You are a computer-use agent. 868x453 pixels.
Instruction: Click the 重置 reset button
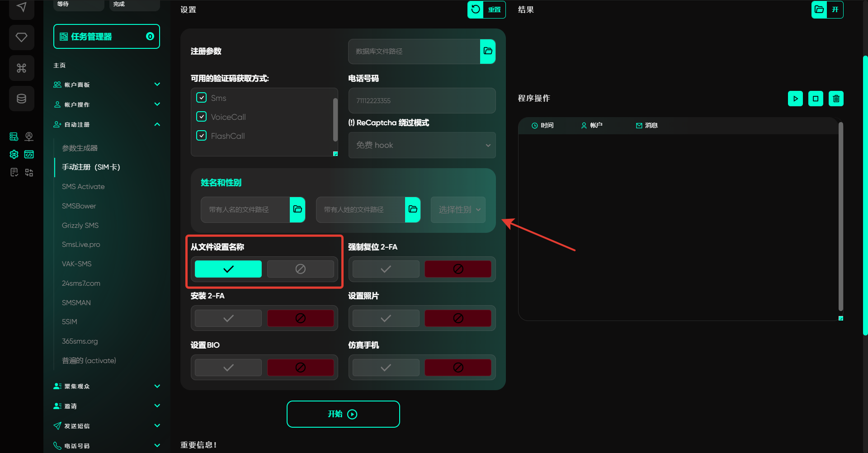[486, 9]
